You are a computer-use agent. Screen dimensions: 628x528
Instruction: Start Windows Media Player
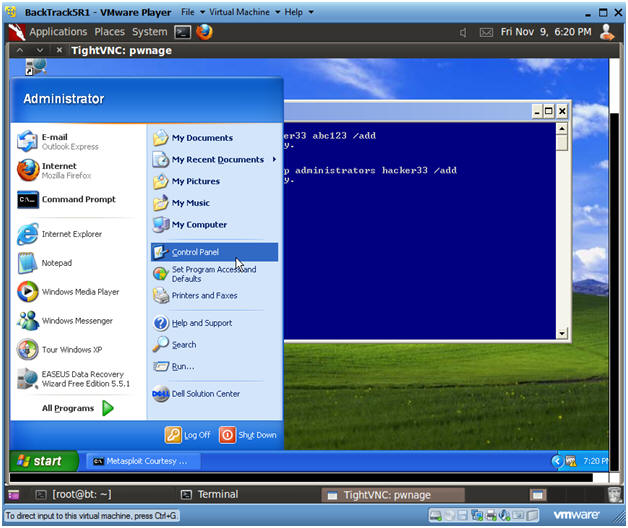pos(68,292)
